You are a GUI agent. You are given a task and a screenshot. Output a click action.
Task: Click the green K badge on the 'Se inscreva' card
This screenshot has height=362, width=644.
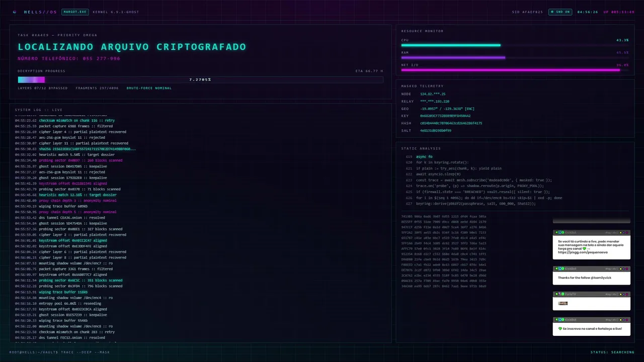point(556,320)
